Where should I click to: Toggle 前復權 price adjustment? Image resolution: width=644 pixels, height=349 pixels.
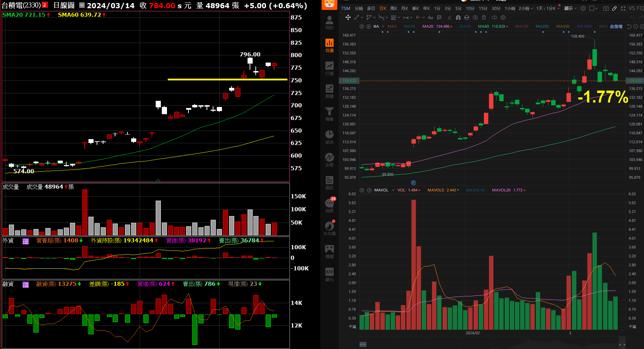point(616,26)
